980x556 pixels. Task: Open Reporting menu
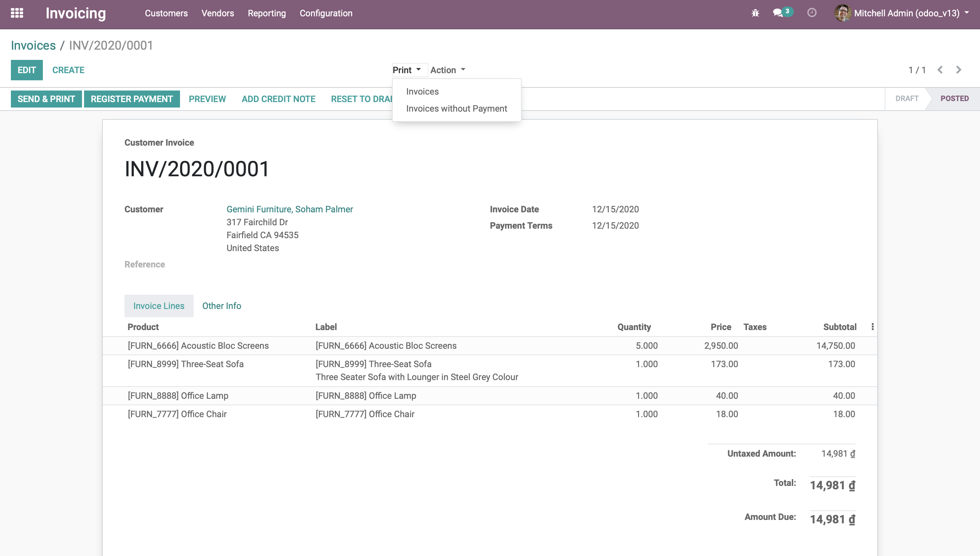266,13
